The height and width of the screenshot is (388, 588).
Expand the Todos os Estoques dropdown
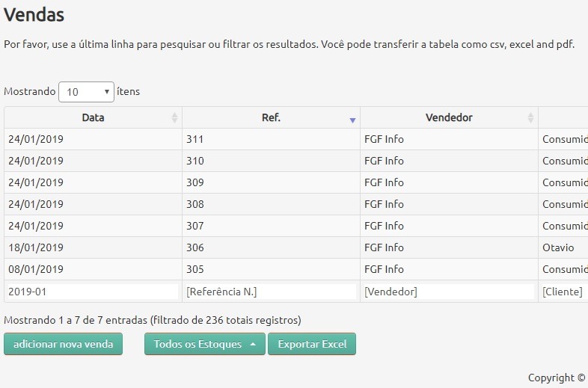point(204,345)
